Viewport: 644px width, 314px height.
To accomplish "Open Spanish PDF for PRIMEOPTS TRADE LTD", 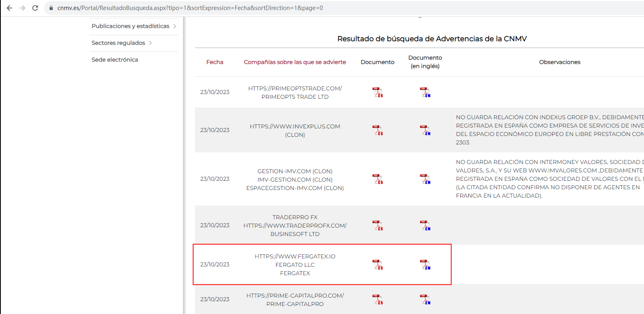I will pyautogui.click(x=378, y=92).
